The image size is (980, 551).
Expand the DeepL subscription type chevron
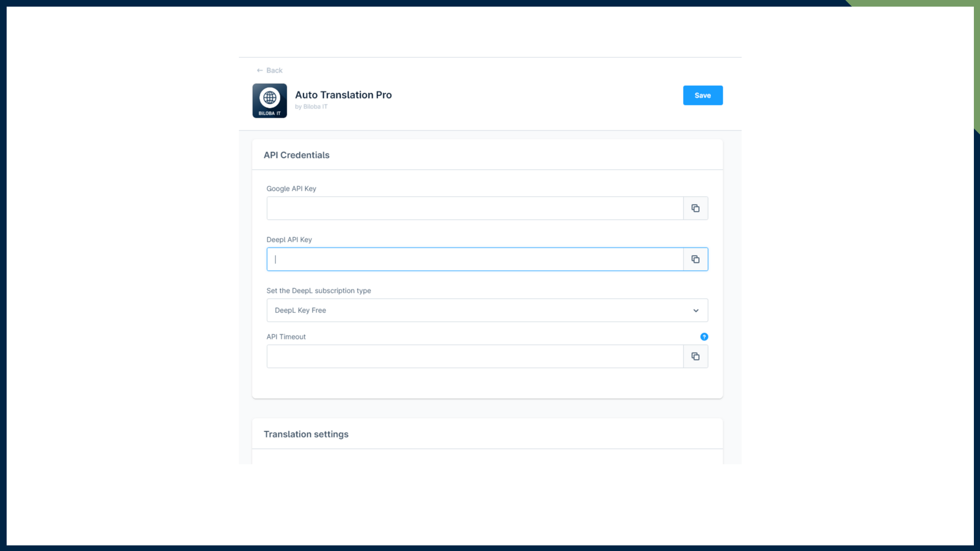696,310
